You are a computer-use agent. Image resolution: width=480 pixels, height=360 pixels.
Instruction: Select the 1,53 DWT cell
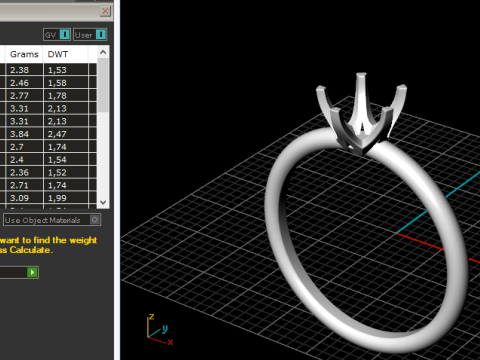coord(66,70)
